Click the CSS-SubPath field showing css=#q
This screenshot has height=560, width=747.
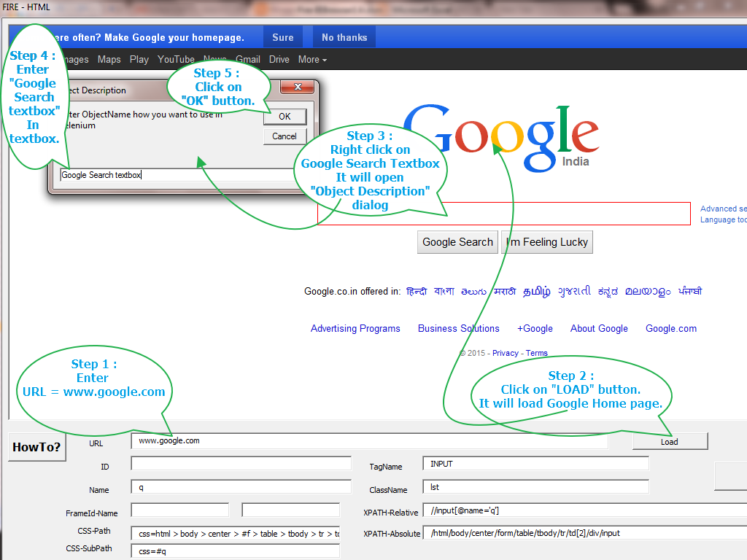tap(236, 551)
